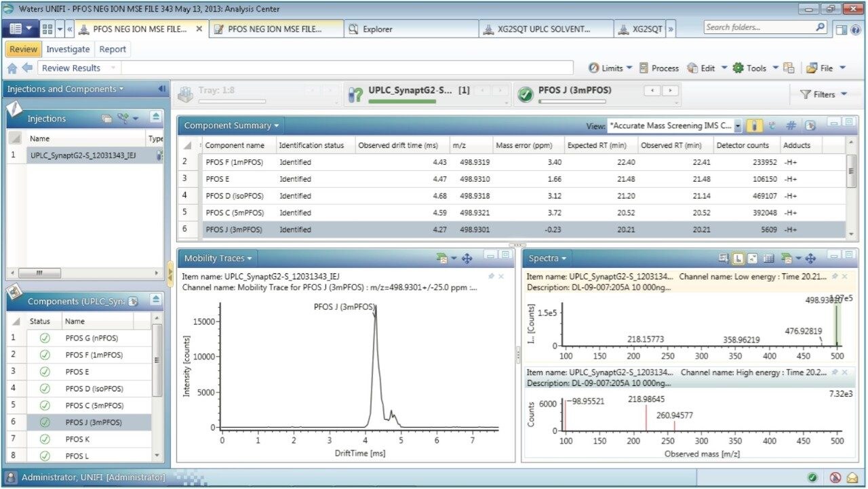Click the Injections stacked pages icon

click(x=107, y=119)
